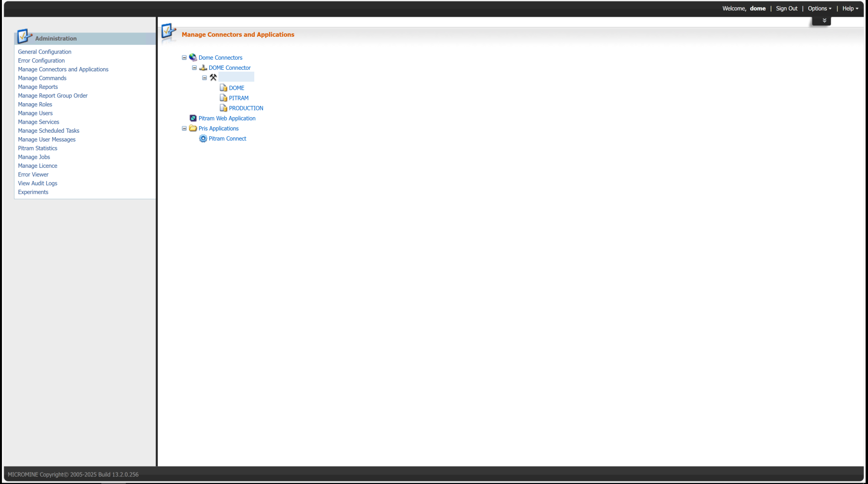This screenshot has height=484, width=868.
Task: Select the DOME database tree item
Action: click(x=236, y=88)
